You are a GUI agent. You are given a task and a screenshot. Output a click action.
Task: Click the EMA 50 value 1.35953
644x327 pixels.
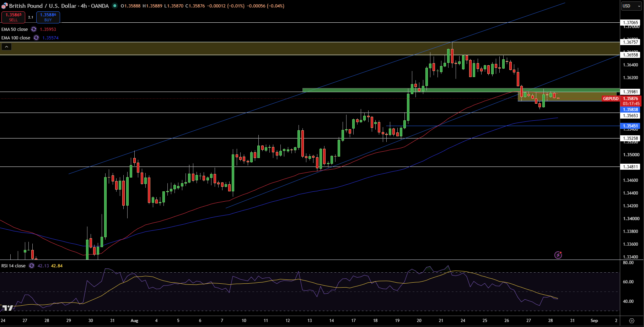[48, 29]
